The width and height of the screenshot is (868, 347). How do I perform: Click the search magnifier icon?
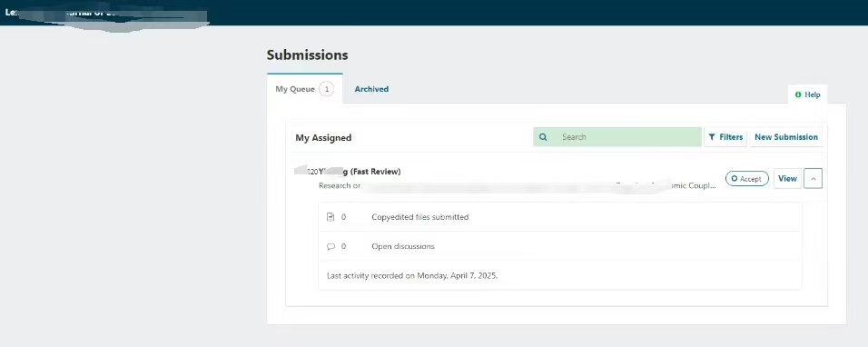pyautogui.click(x=543, y=137)
